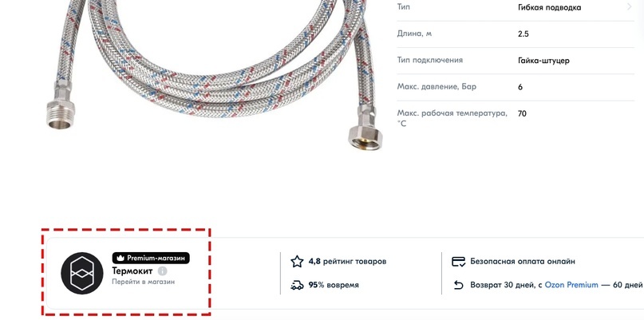Click the return arrow icon
The height and width of the screenshot is (320, 644).
tap(458, 285)
